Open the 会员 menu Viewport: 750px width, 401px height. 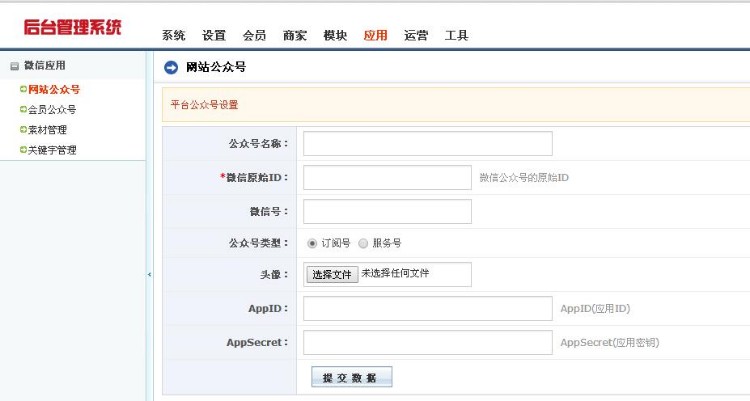[x=254, y=35]
